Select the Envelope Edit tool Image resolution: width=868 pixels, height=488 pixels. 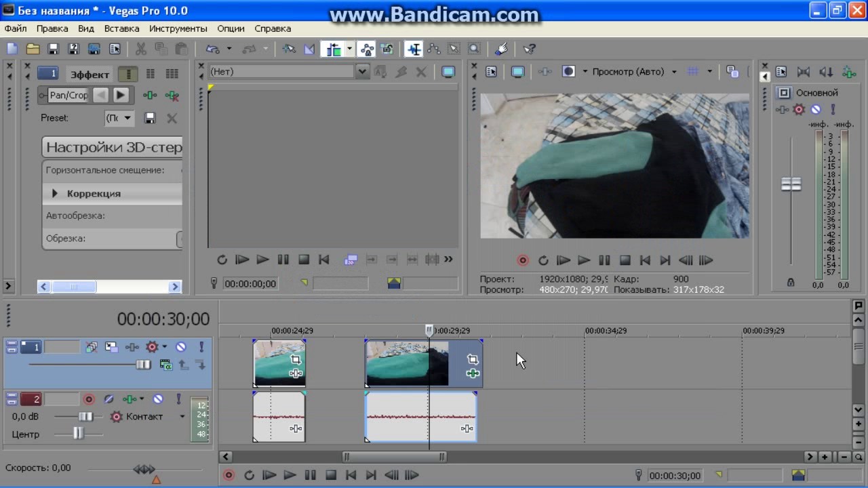pos(434,49)
